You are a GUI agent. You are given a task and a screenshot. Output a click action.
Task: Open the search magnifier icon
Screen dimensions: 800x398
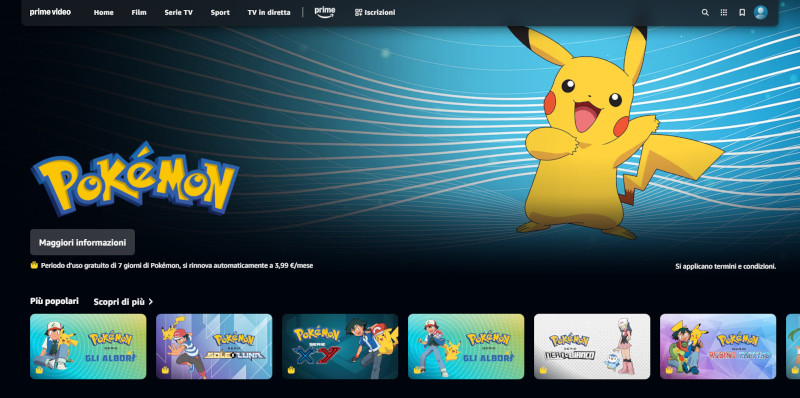click(705, 12)
